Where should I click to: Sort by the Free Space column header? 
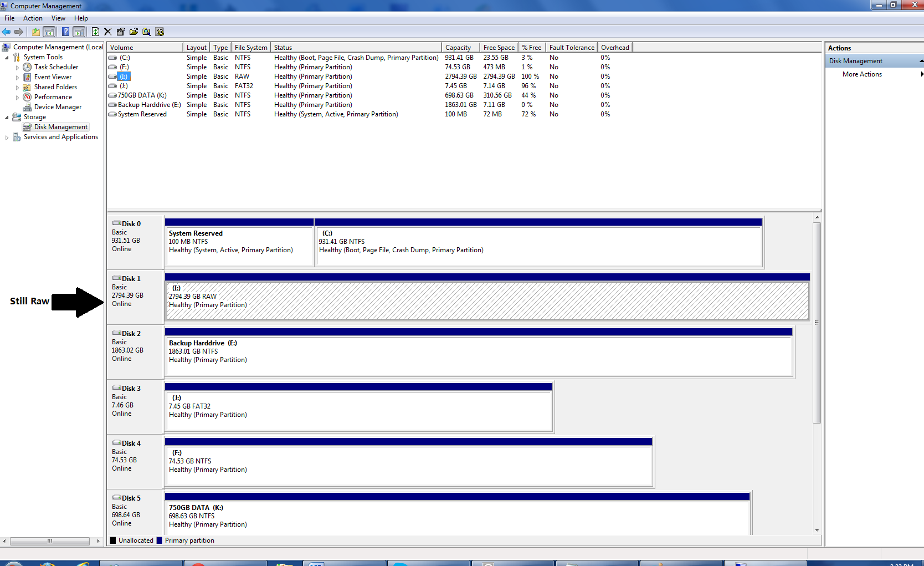click(499, 48)
